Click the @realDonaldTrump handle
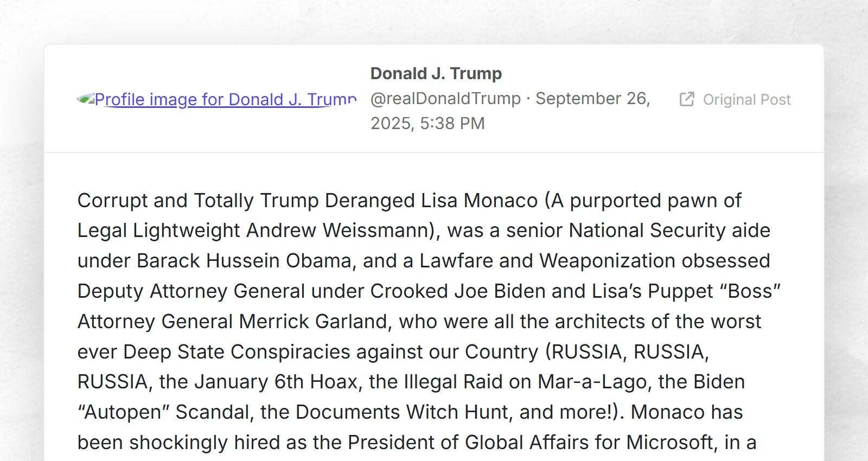The width and height of the screenshot is (868, 461). (445, 98)
